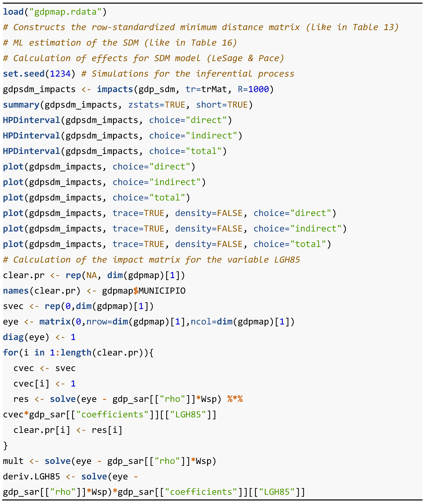Click the eye <- matrix line
The image size is (426, 504).
tap(149, 322)
